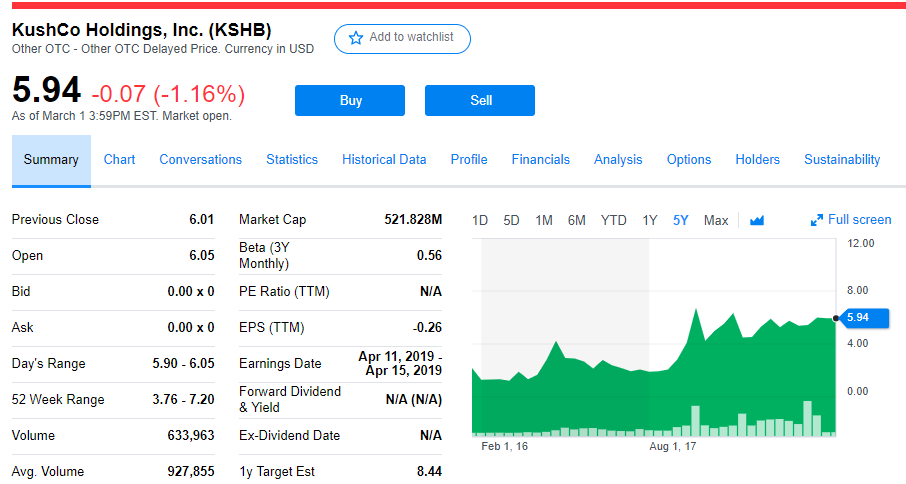Image resolution: width=906 pixels, height=484 pixels.
Task: Click the Ex-Dividend Date label
Action: 289,435
